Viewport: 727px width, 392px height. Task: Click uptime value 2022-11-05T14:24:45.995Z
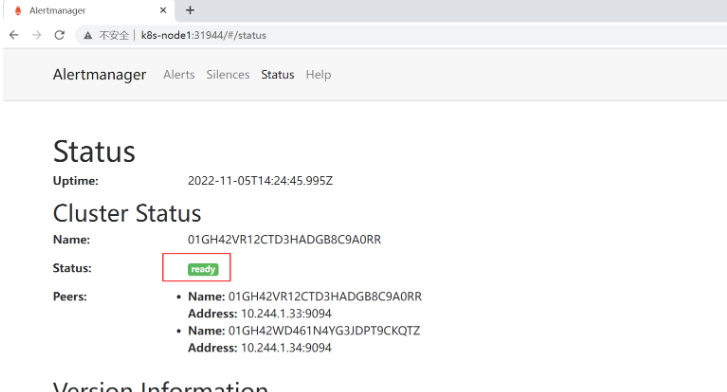coord(260,181)
